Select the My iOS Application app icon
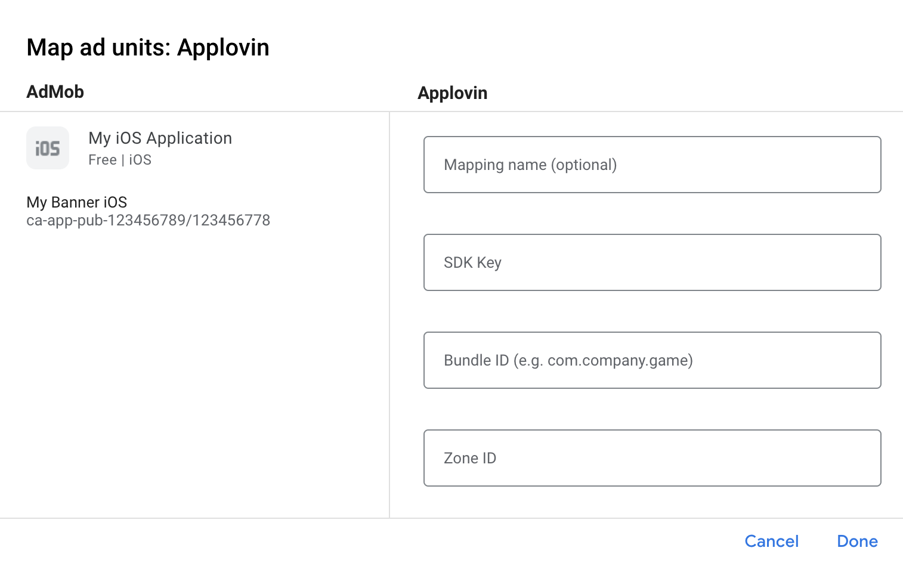This screenshot has width=903, height=588. pyautogui.click(x=48, y=148)
